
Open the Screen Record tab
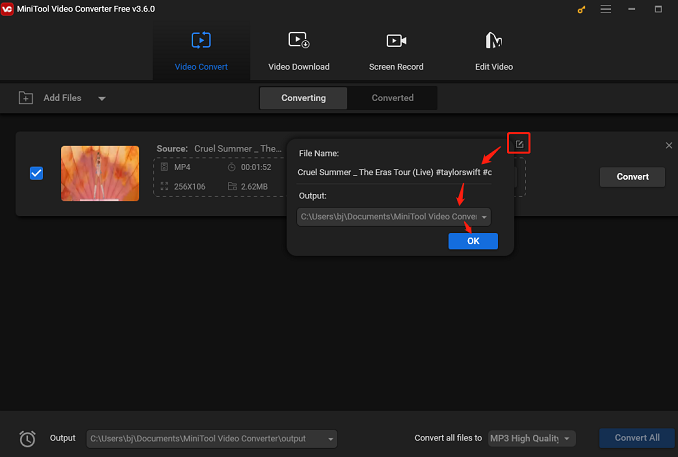tap(396, 51)
